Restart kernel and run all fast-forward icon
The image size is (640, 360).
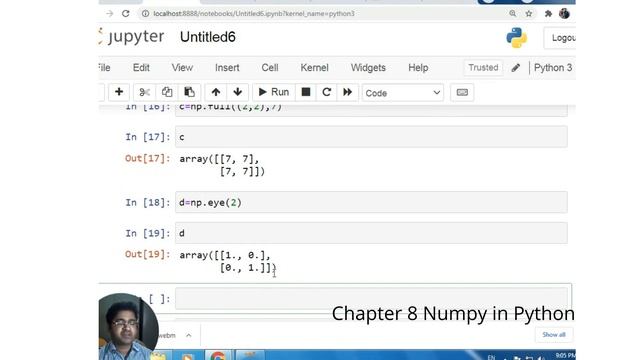[347, 92]
